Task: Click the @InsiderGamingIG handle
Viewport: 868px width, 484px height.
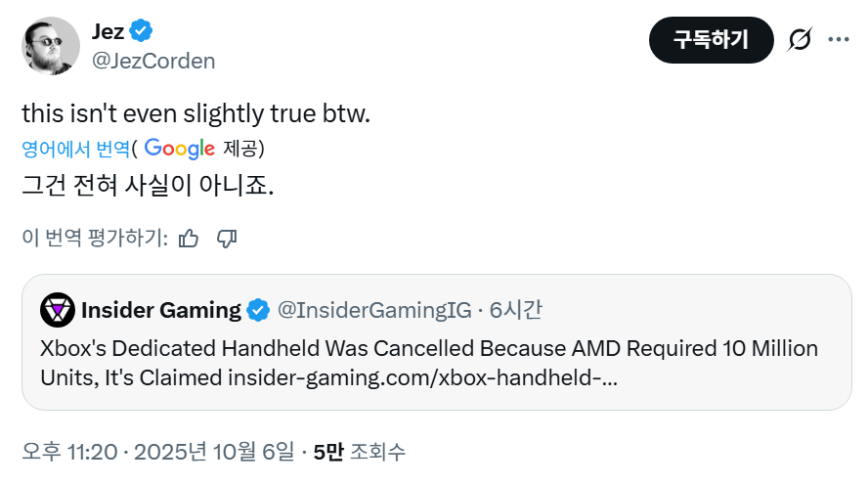Action: [375, 311]
